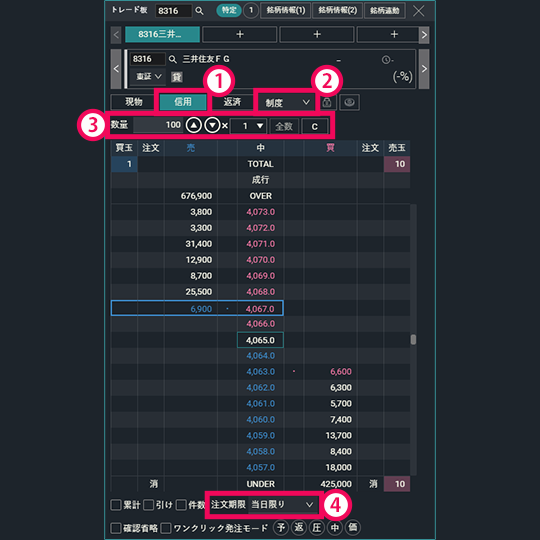The height and width of the screenshot is (540, 540).
Task: Enable ワンクリック発注モード checkbox
Action: 166,528
